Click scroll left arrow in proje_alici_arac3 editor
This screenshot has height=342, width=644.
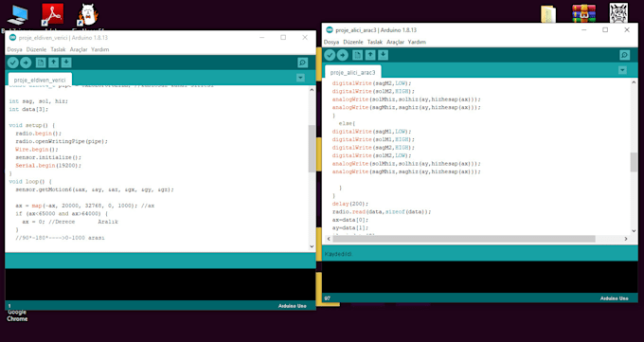[x=329, y=239]
